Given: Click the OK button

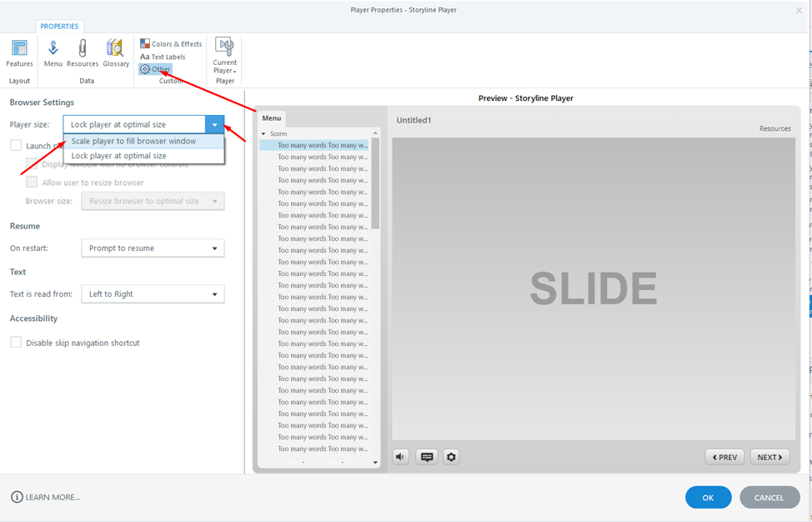Looking at the screenshot, I should click(x=708, y=498).
